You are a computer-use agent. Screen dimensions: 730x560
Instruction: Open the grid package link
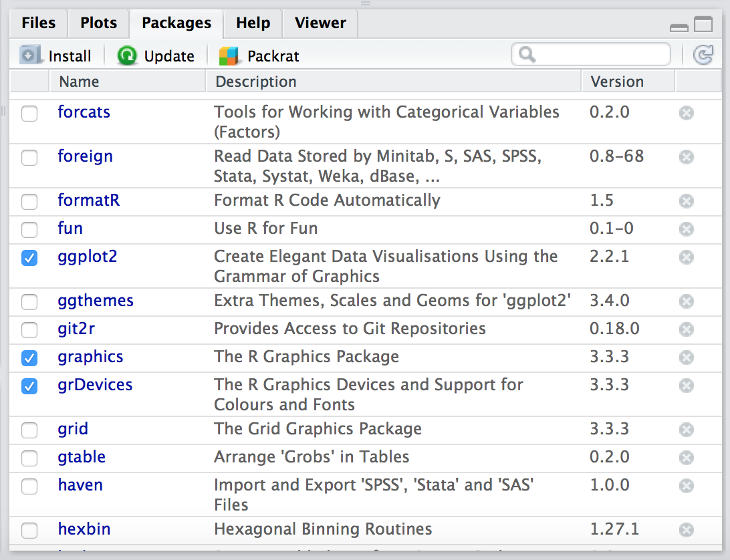coord(73,429)
